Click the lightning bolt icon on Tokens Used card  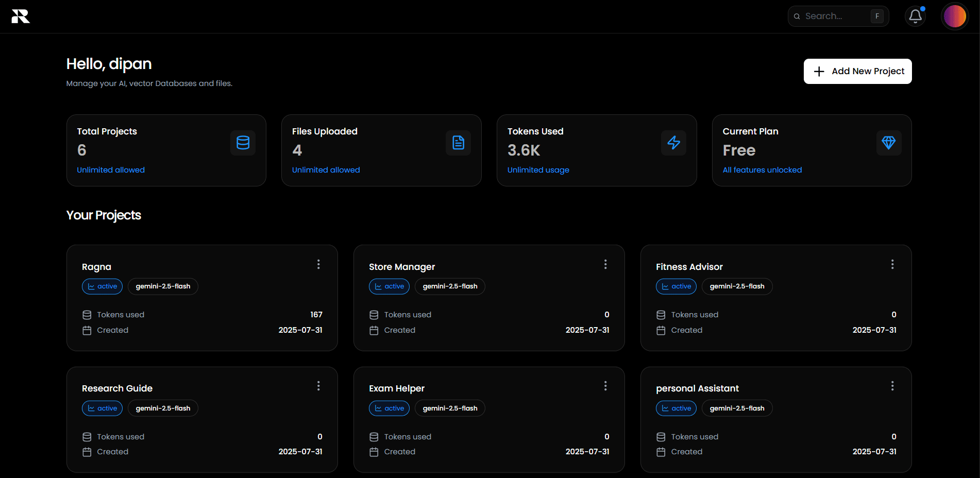673,143
